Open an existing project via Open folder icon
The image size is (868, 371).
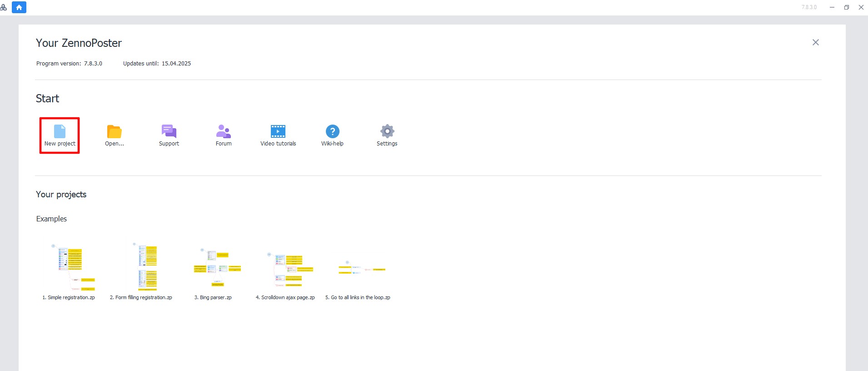tap(115, 131)
